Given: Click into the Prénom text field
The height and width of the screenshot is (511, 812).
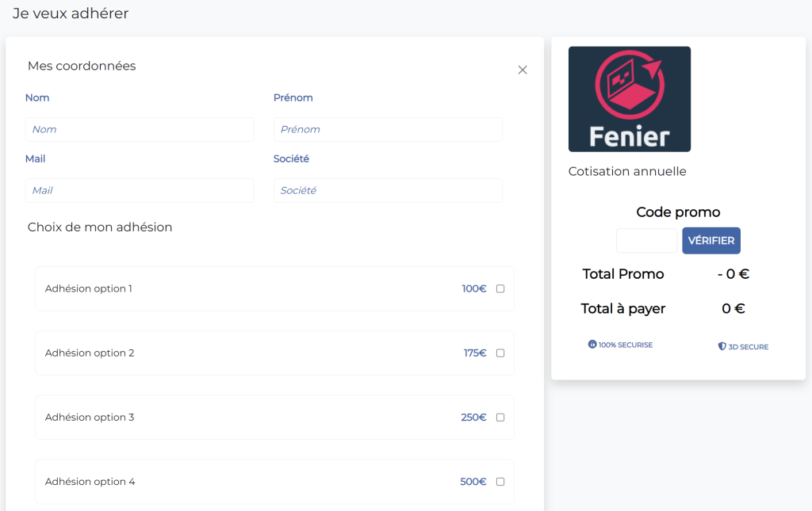Looking at the screenshot, I should [388, 129].
